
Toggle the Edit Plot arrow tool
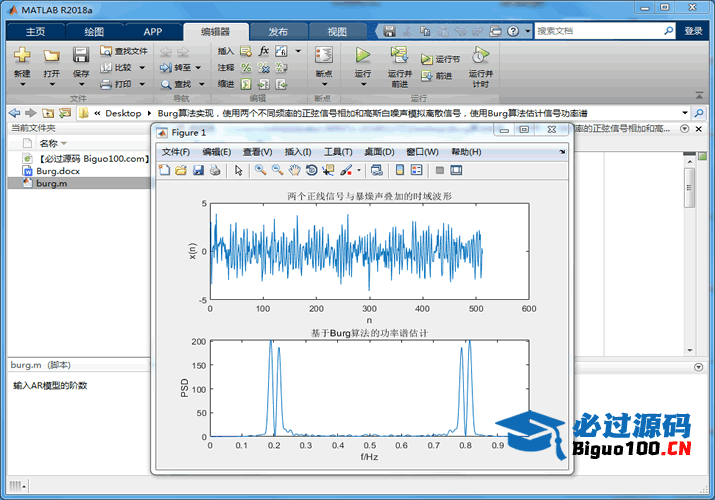(239, 170)
